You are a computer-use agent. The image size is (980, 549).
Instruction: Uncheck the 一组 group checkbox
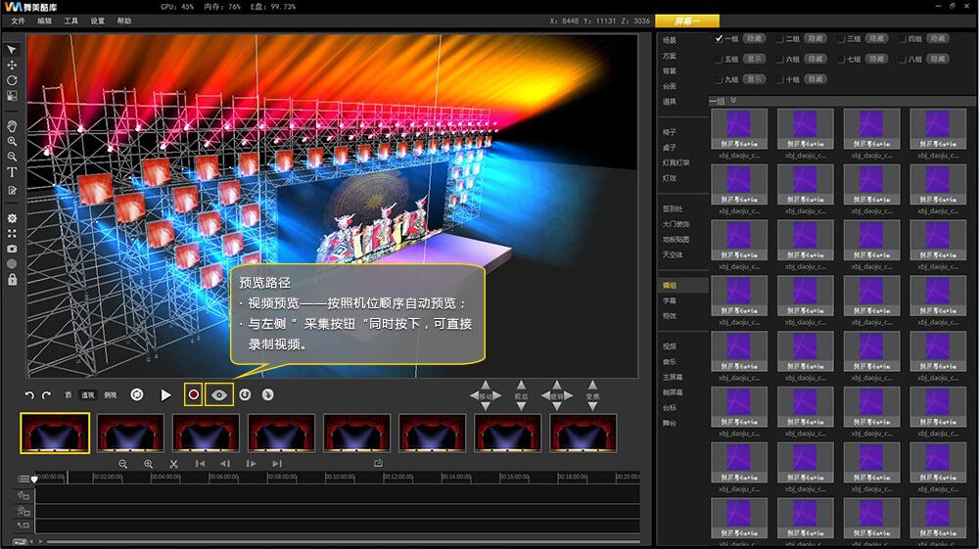[x=720, y=38]
